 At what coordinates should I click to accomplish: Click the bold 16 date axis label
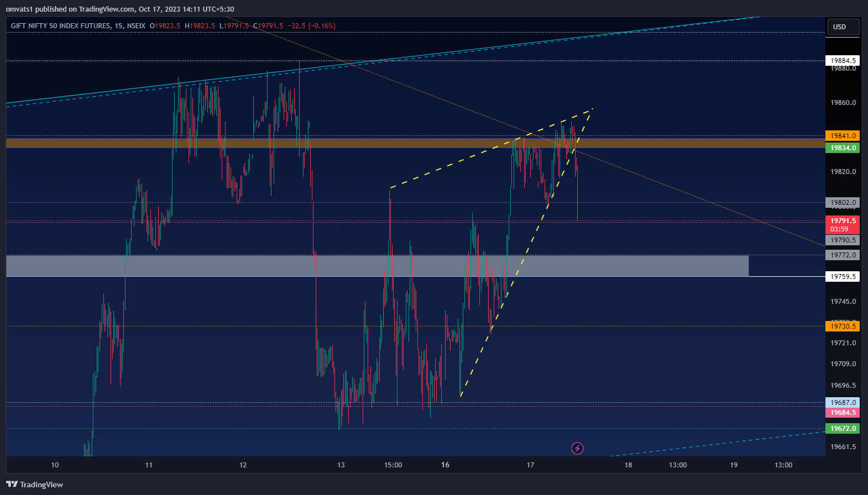click(445, 465)
